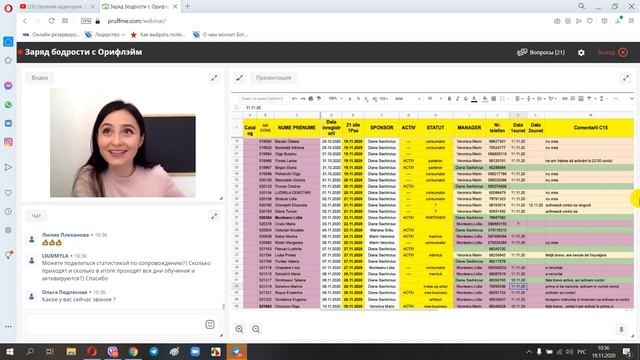Take snapshot with camera icon in address bar
The height and width of the screenshot is (360, 640).
tap(557, 21)
